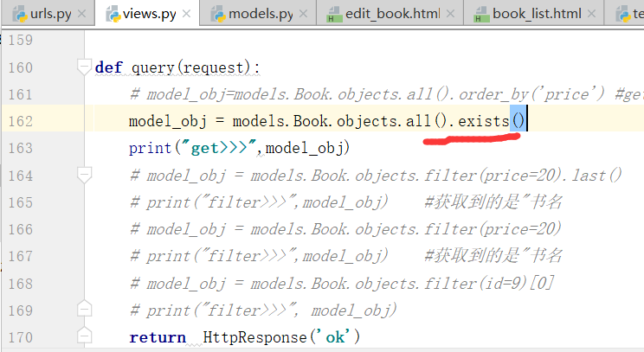
Task: Click the Python file icon on views.py tab
Action: click(x=113, y=15)
